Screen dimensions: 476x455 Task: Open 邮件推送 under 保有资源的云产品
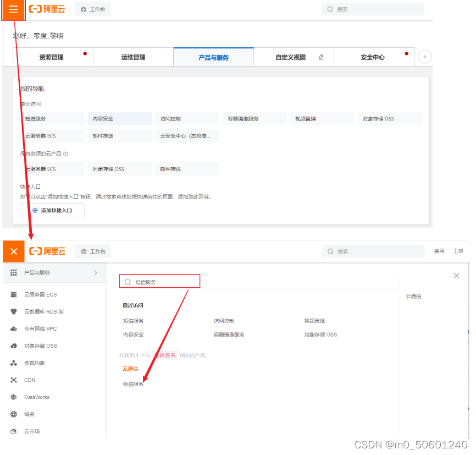187,169
